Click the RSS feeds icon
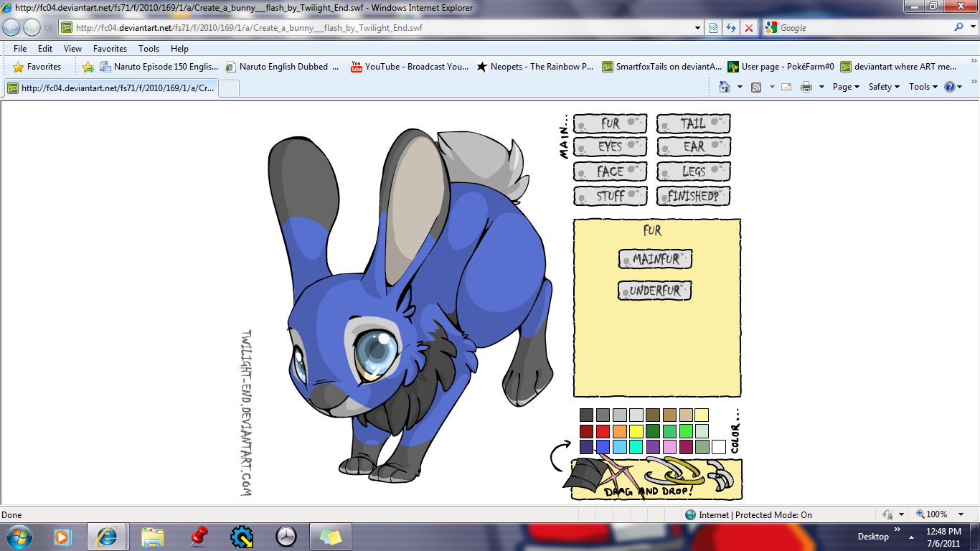980x551 pixels. pos(755,87)
